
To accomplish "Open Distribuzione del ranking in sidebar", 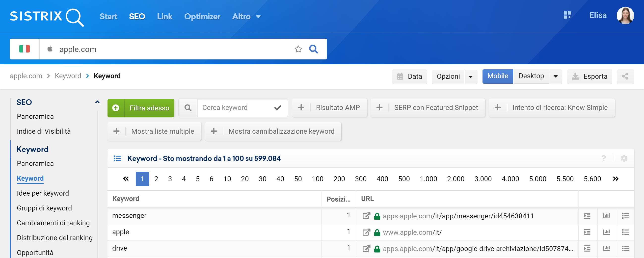I will point(55,238).
